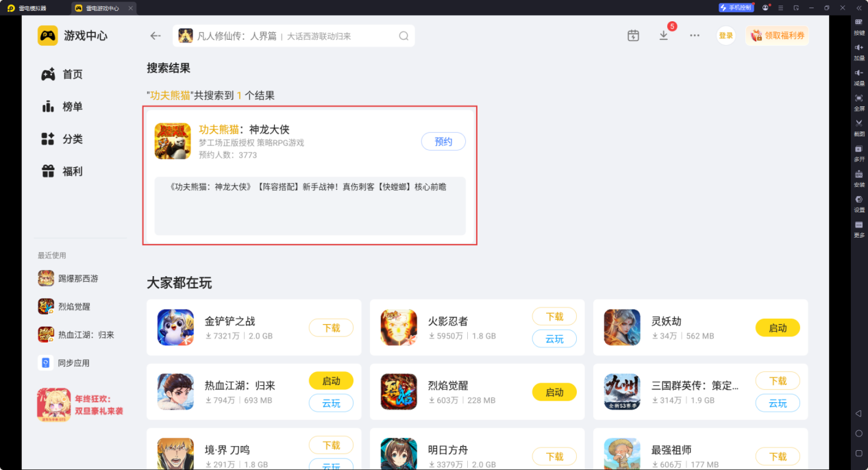Screen dimensions: 868x470
Task: Click 下载 for 明日方舟
Action: [x=554, y=456]
